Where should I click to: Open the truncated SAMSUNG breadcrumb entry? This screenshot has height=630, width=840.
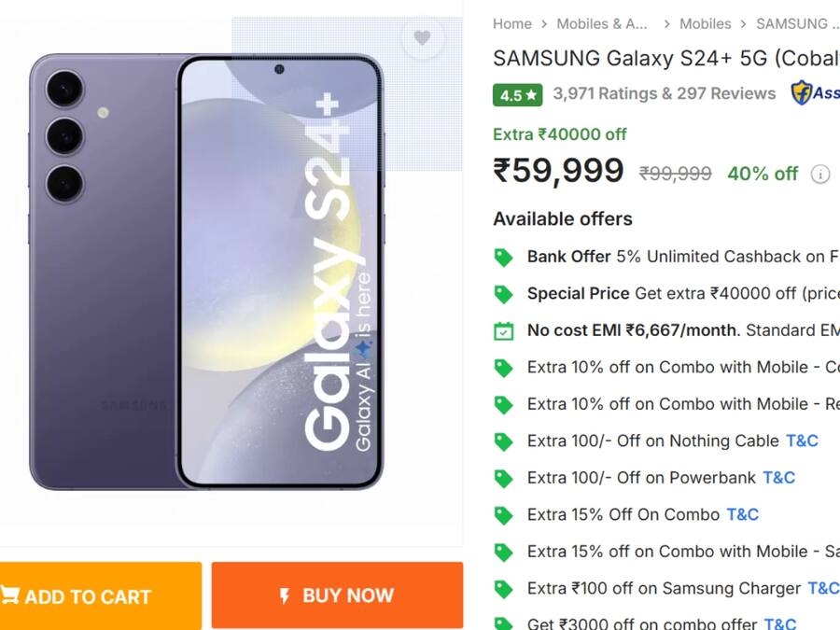click(x=798, y=24)
